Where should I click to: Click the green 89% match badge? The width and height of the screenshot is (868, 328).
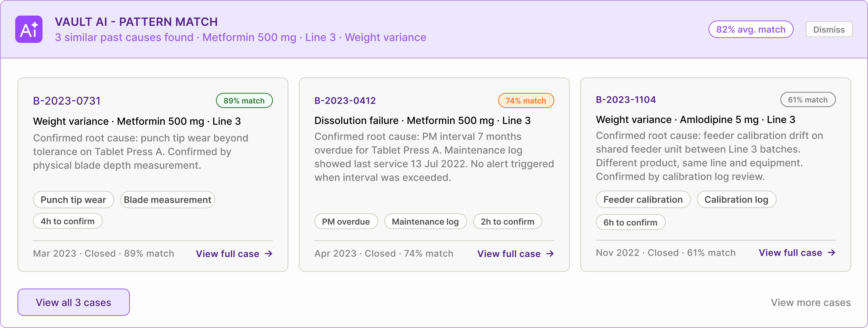click(244, 101)
